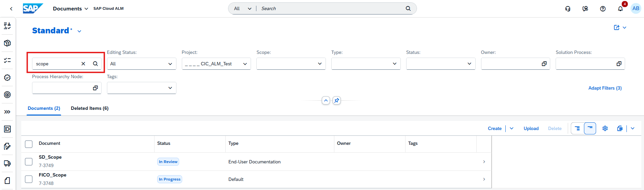Screen dimensions: 644x190
Task: Click the SAP logo
Action: pyautogui.click(x=33, y=8)
